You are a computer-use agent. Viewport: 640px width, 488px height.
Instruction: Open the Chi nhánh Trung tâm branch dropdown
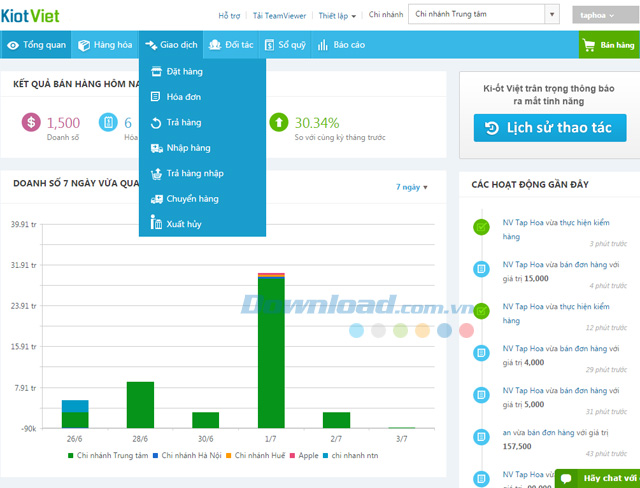[483, 15]
